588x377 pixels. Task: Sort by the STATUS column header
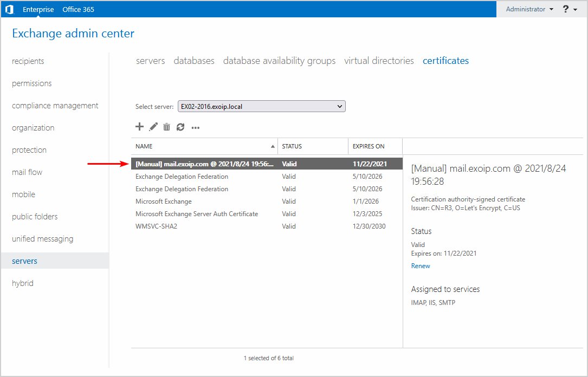point(313,146)
